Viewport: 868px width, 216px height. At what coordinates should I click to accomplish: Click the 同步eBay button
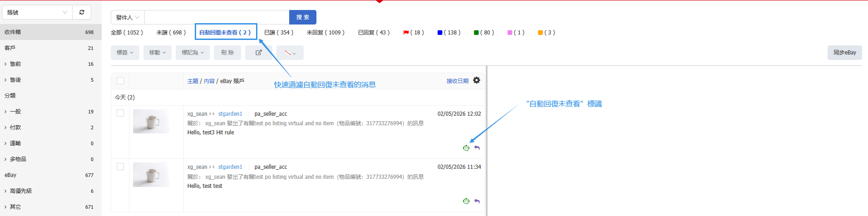(x=844, y=53)
